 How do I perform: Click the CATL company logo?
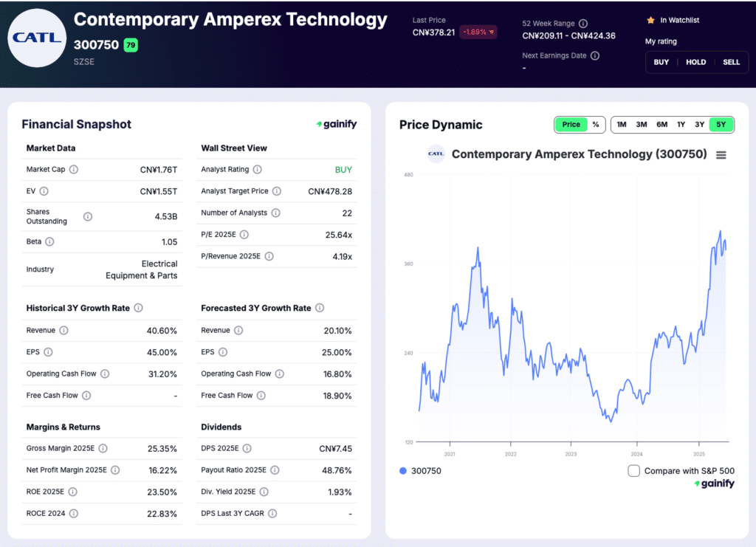[36, 37]
